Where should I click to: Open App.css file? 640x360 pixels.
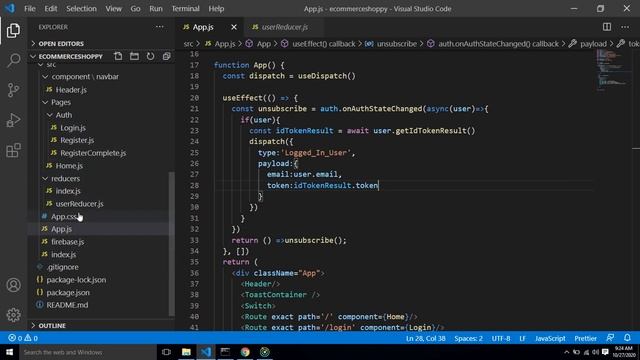click(63, 216)
